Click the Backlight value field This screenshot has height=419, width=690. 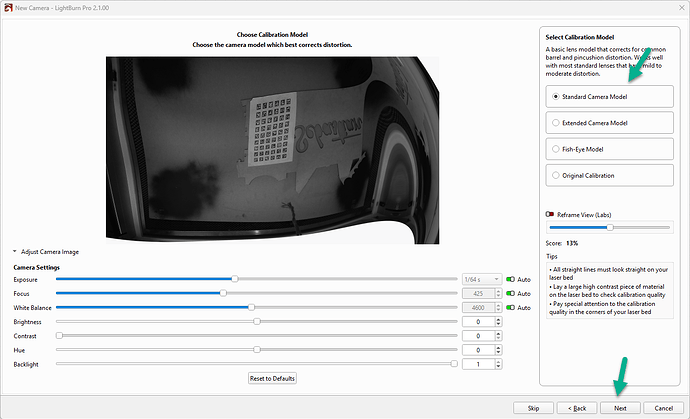478,364
